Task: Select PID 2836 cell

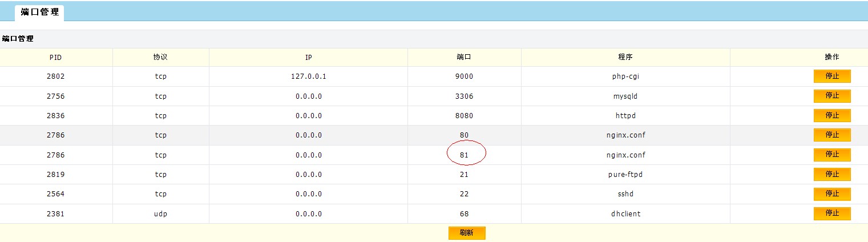Action: tap(56, 116)
